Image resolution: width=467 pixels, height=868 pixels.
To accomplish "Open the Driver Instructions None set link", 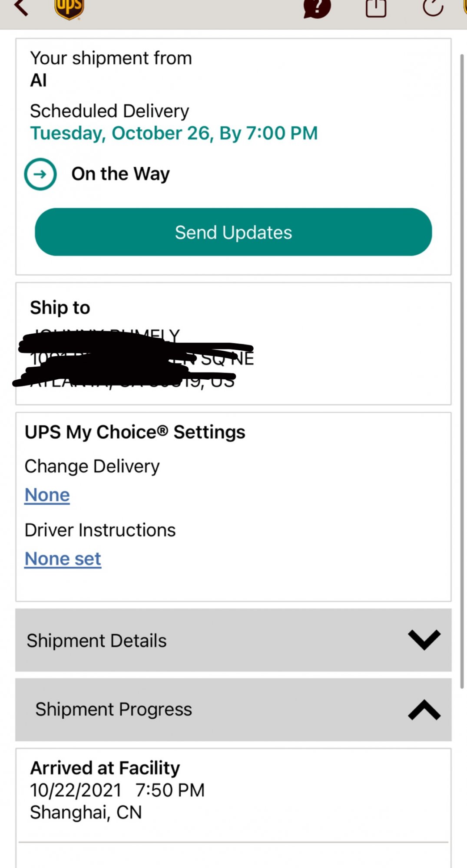I will [63, 559].
